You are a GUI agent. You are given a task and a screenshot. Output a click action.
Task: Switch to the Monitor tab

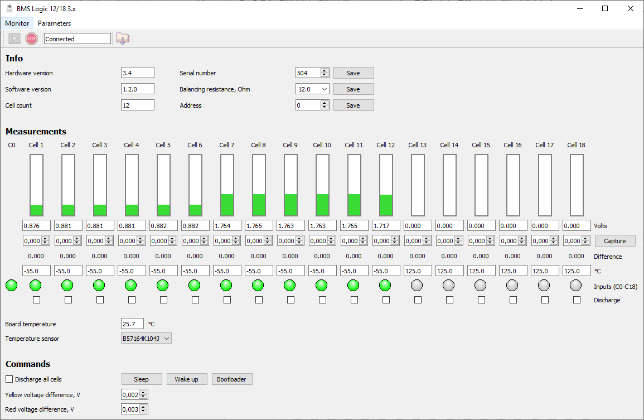tap(17, 23)
